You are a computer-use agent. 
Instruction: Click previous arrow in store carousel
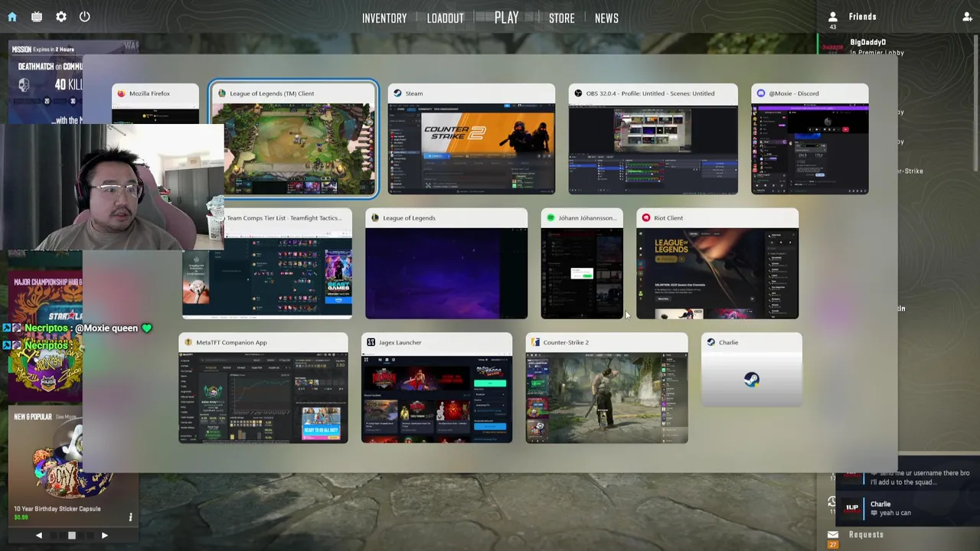coord(39,536)
